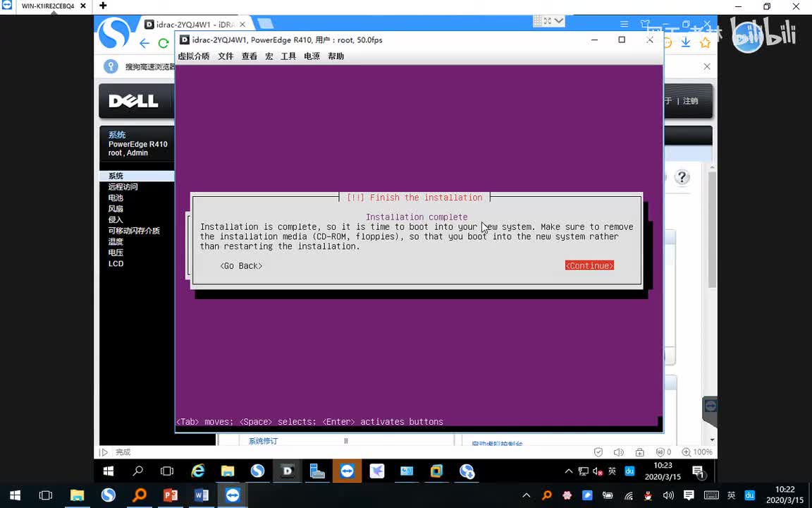Click the 注销 logout link
The width and height of the screenshot is (812, 508).
(690, 101)
